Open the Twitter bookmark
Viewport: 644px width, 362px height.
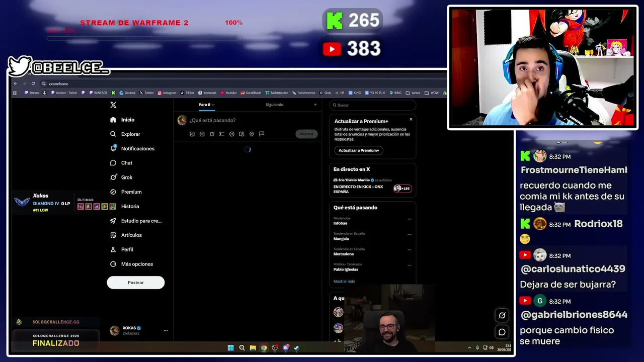147,93
